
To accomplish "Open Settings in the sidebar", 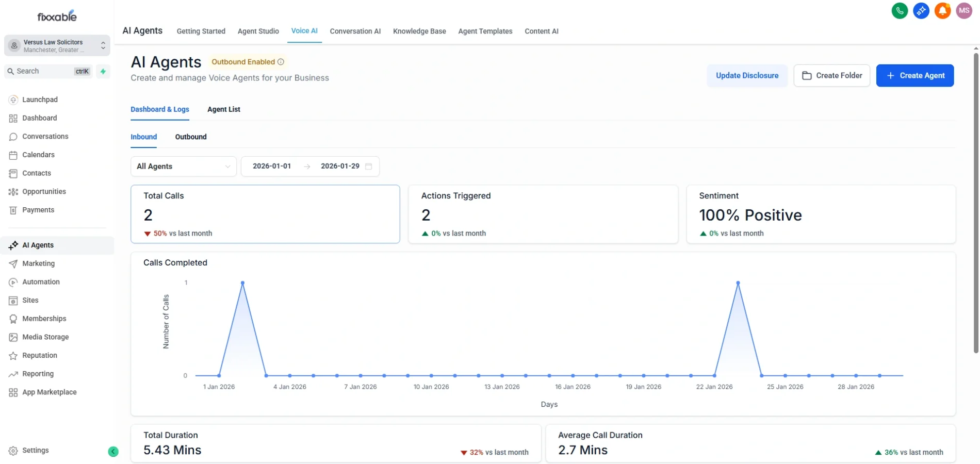I will 35,451.
